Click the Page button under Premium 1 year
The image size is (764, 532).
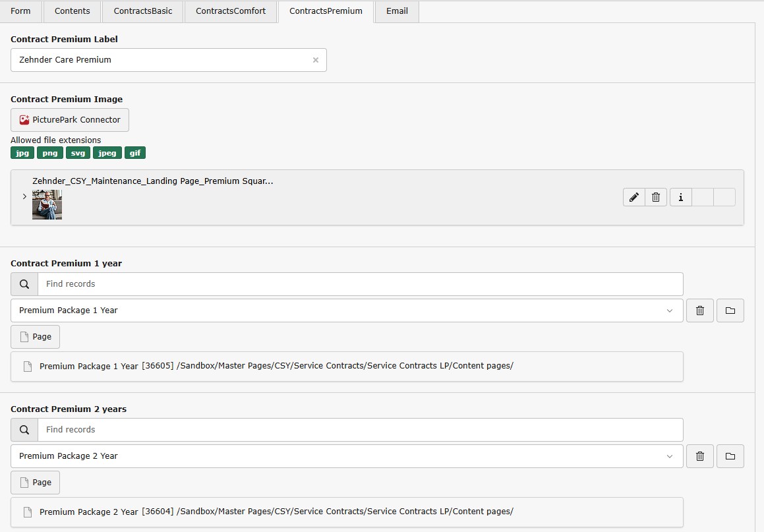pos(36,337)
